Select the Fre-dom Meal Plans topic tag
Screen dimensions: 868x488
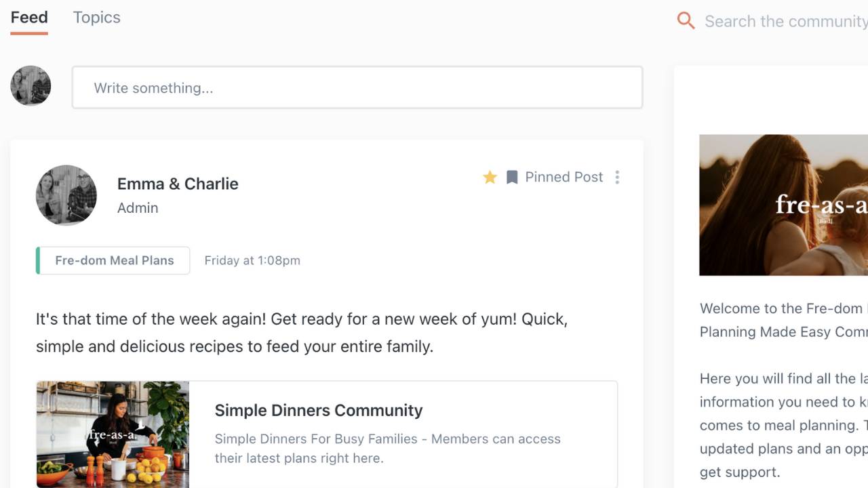click(x=113, y=260)
